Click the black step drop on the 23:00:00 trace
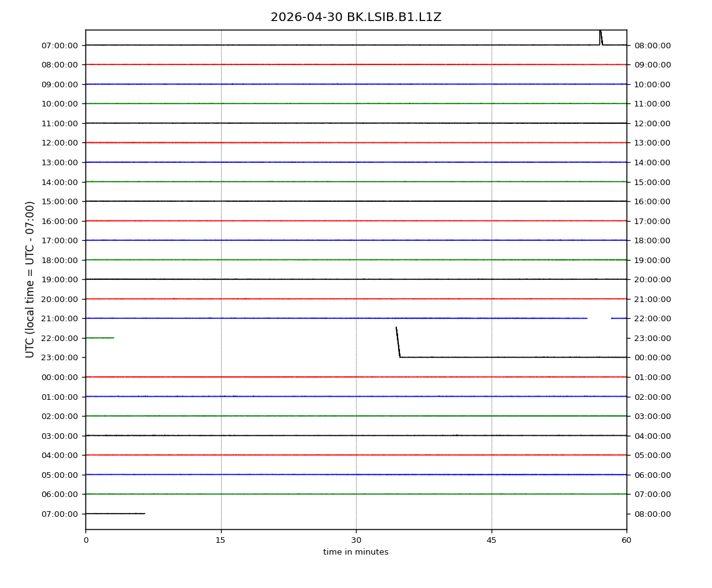Screen dimensions: 712x588 coord(398,342)
